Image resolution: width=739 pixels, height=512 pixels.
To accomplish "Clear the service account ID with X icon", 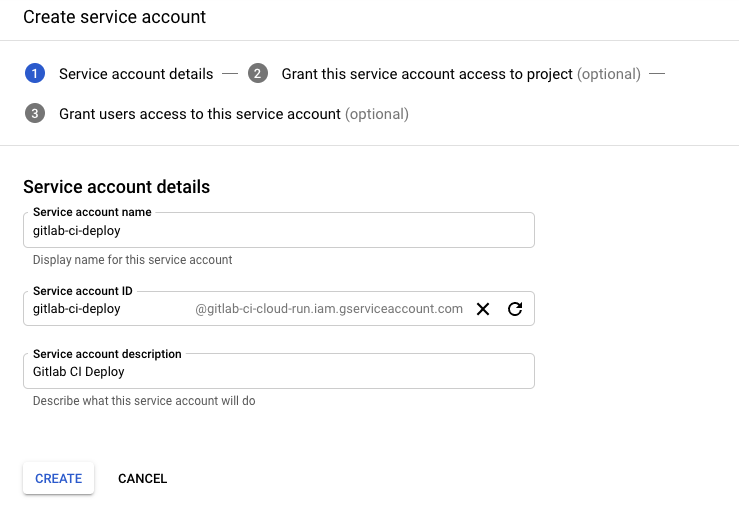I will [x=483, y=309].
